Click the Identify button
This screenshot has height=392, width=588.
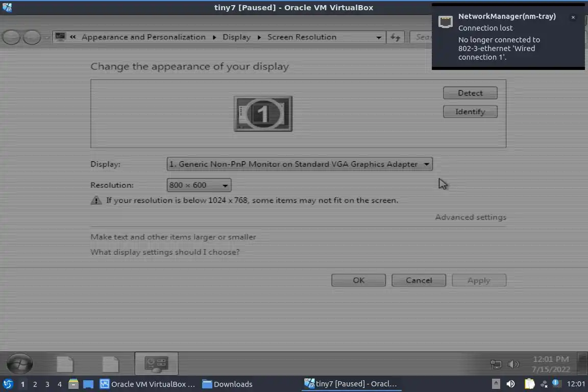470,112
